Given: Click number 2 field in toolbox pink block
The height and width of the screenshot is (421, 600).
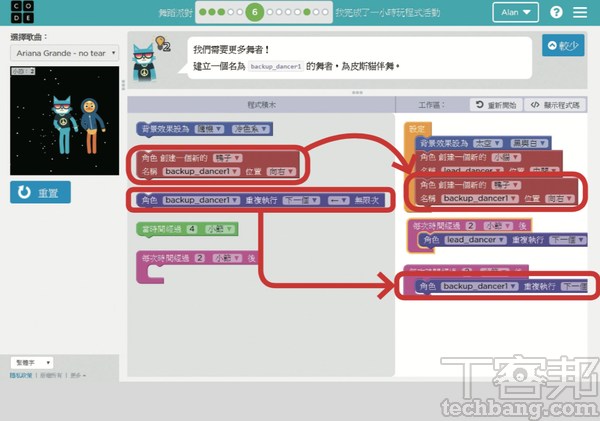Looking at the screenshot, I should click(200, 258).
